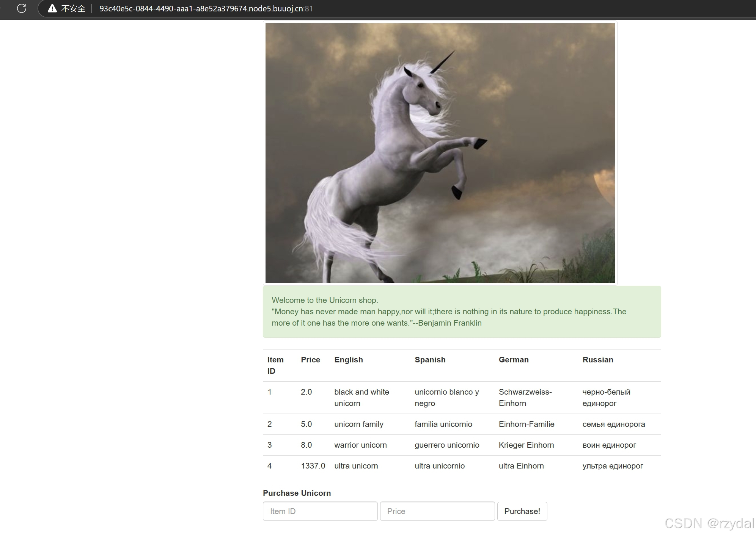Viewport: 756px width, 536px height.
Task: Click the Item ID input field
Action: (x=320, y=511)
